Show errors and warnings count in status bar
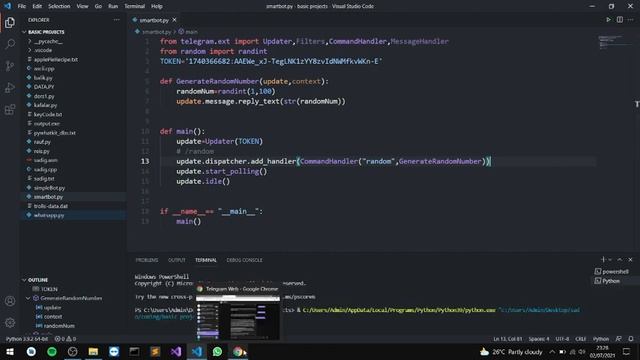 pyautogui.click(x=66, y=339)
